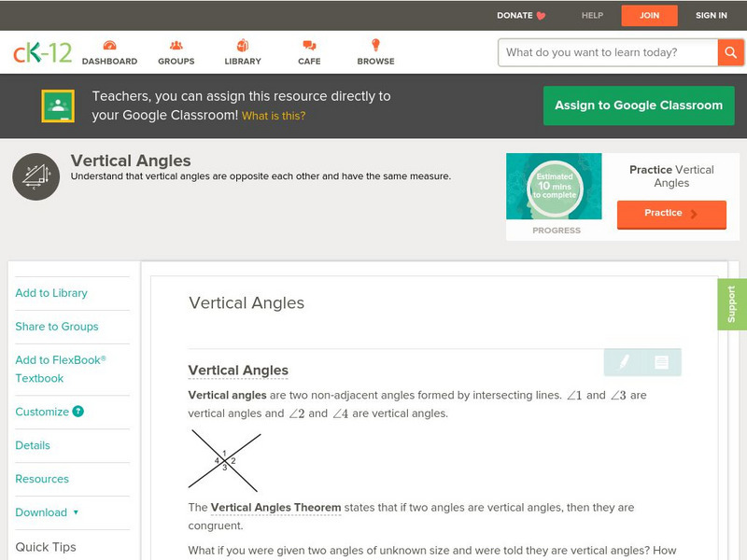Click the bold 'Vertical angles' term in paragraph
Image resolution: width=747 pixels, height=560 pixels.
[227, 395]
